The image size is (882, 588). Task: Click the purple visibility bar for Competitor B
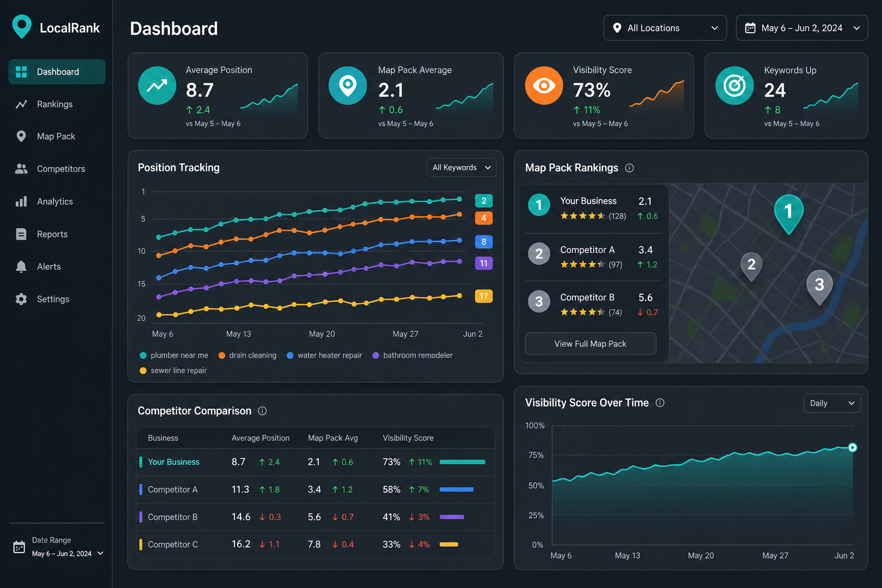point(452,517)
